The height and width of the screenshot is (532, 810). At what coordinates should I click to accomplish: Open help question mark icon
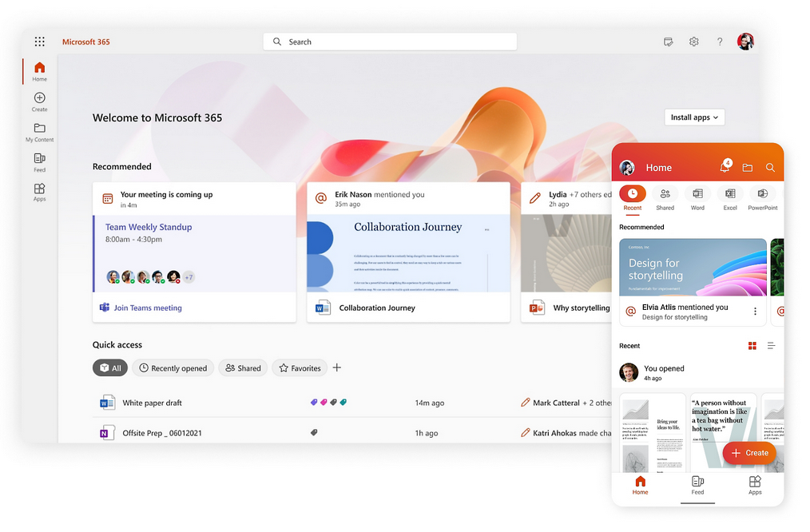[x=720, y=42]
